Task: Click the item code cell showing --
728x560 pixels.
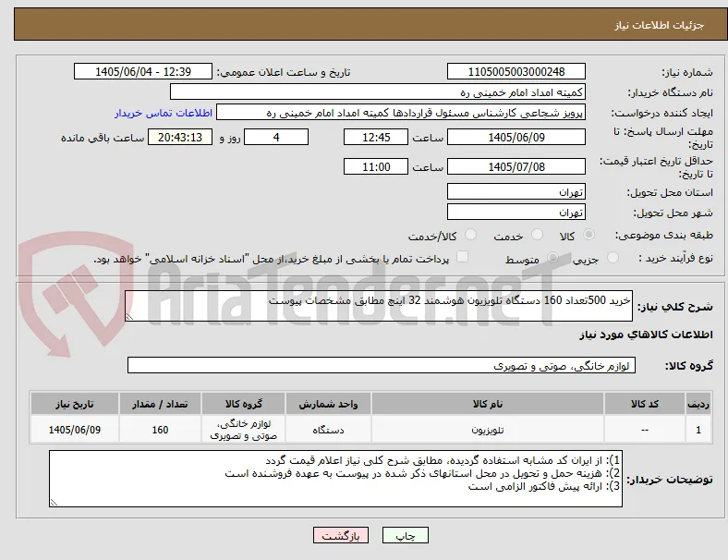Action: point(645,430)
